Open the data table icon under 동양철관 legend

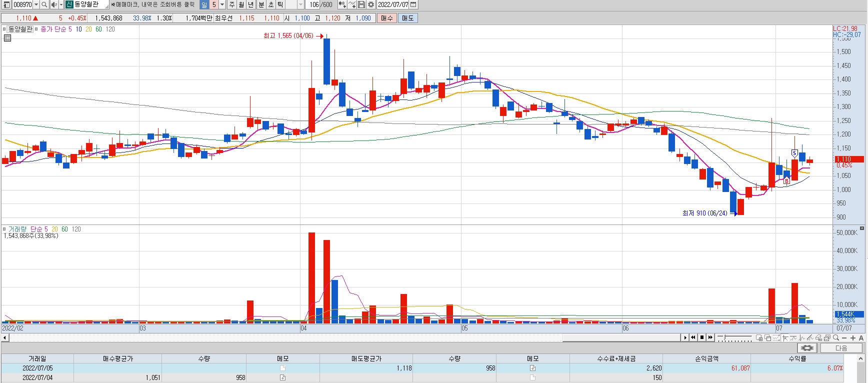[7, 37]
